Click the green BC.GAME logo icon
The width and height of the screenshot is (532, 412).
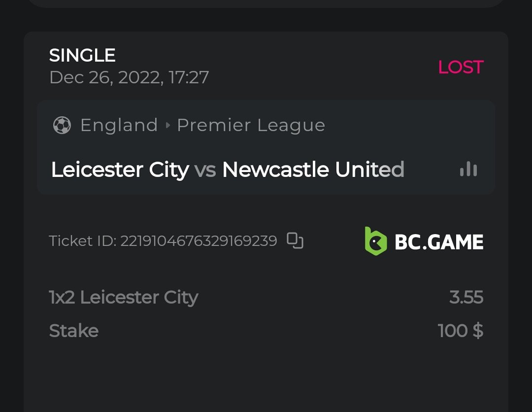click(x=375, y=241)
